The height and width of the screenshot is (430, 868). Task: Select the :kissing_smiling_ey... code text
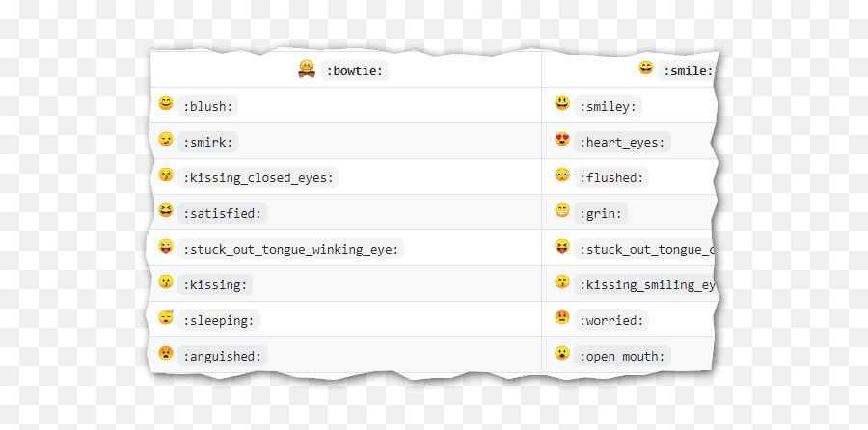coord(645,284)
